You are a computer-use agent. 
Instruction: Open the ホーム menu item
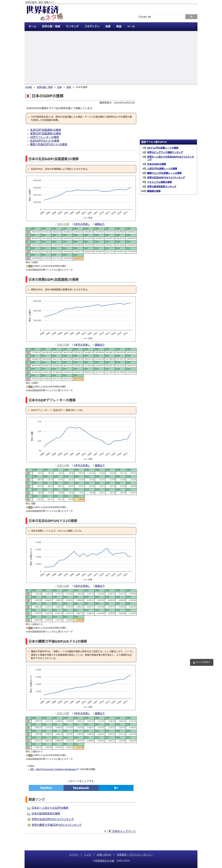pos(32,26)
